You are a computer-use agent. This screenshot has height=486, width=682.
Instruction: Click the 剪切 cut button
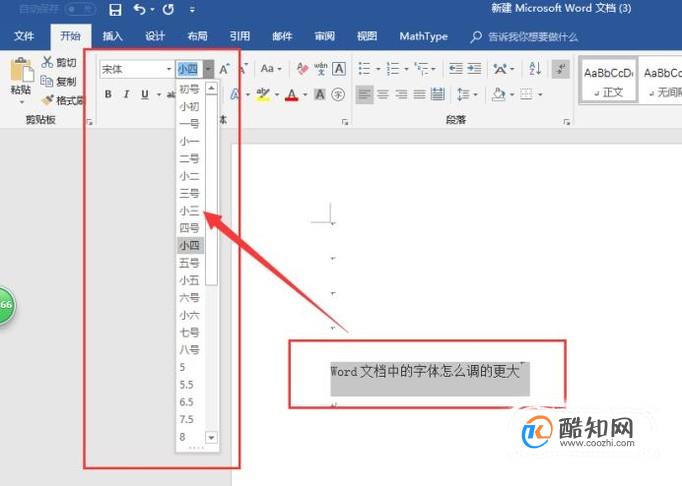[59, 62]
